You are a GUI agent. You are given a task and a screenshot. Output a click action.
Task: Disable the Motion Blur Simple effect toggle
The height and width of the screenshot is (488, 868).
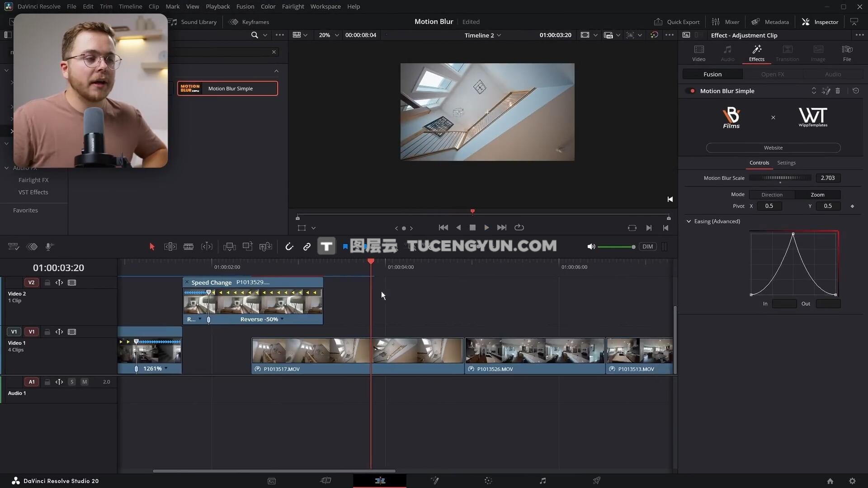point(692,91)
